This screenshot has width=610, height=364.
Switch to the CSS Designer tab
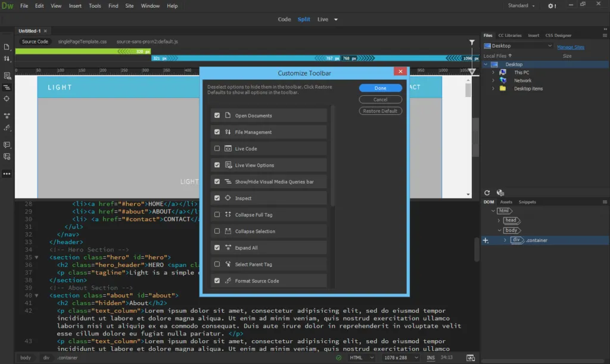tap(558, 35)
